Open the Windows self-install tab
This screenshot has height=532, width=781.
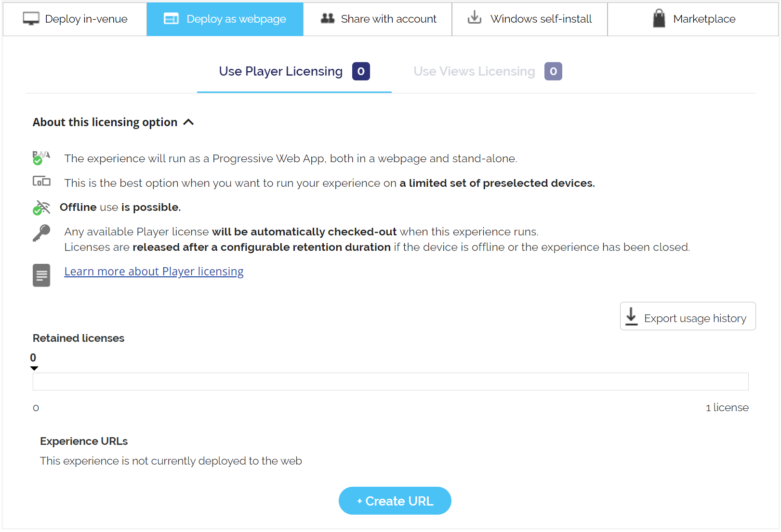point(529,19)
